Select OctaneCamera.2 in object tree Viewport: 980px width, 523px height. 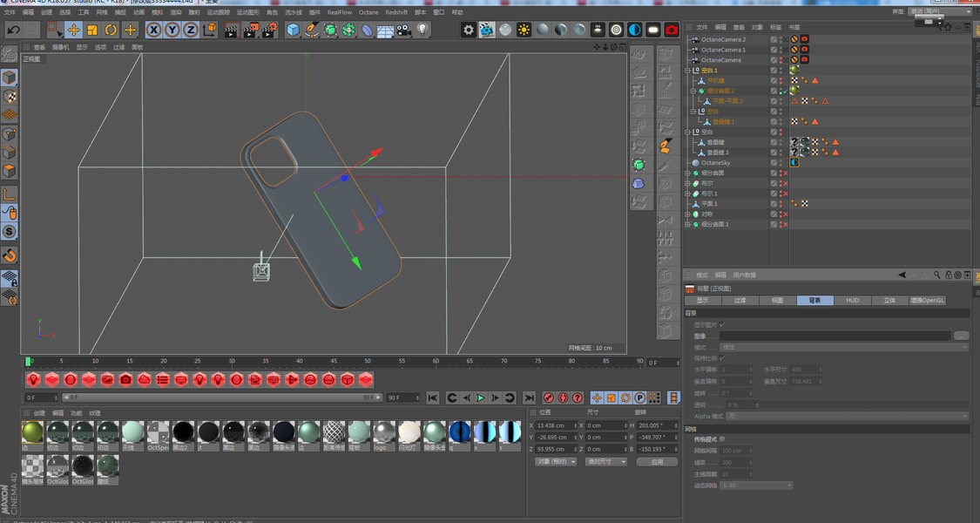(x=723, y=39)
